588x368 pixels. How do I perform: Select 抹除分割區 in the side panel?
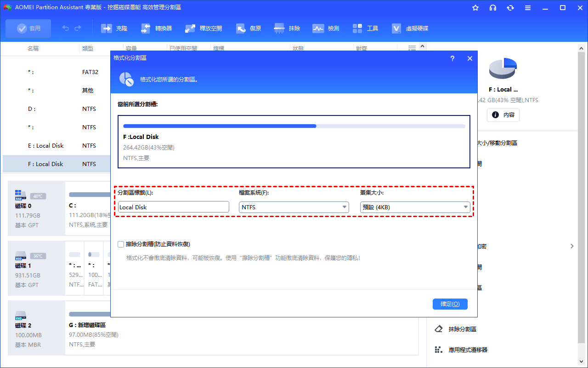pyautogui.click(x=462, y=329)
